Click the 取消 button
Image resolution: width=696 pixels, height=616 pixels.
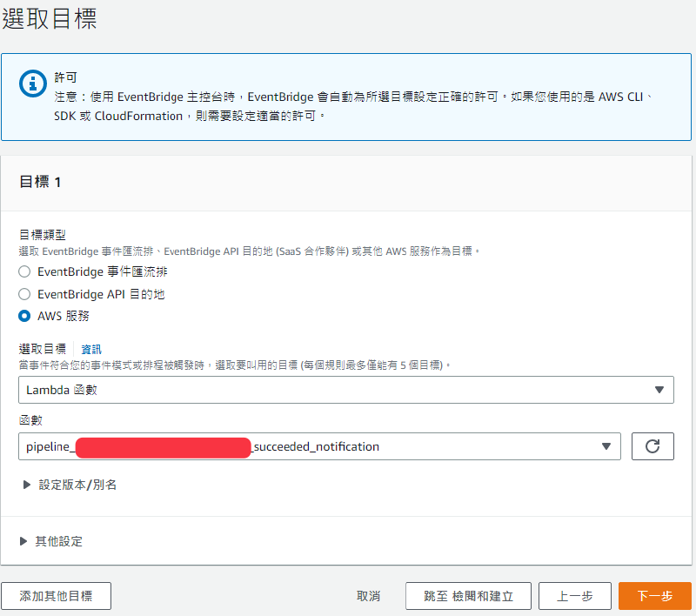[368, 596]
